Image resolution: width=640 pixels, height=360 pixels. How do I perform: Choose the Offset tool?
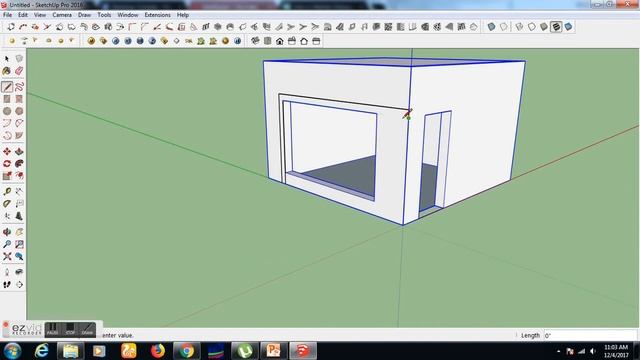point(19,176)
